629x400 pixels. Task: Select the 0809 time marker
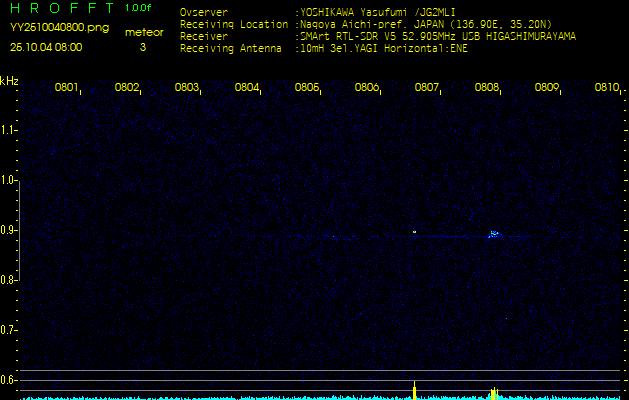click(547, 88)
